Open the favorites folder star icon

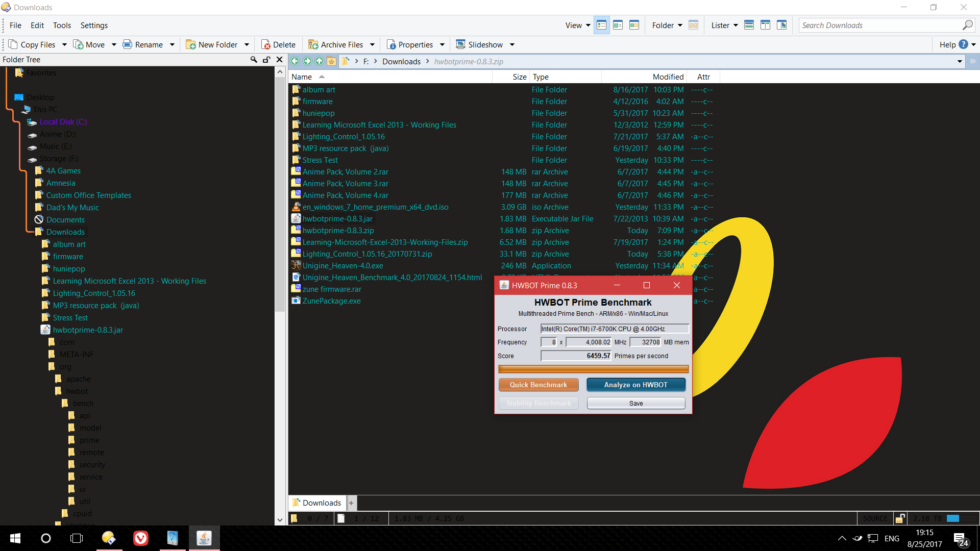click(x=332, y=61)
